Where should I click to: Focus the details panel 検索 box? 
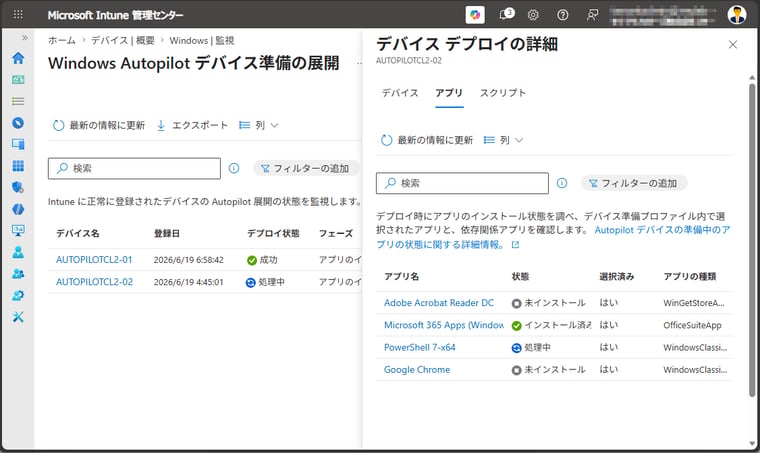(x=462, y=183)
